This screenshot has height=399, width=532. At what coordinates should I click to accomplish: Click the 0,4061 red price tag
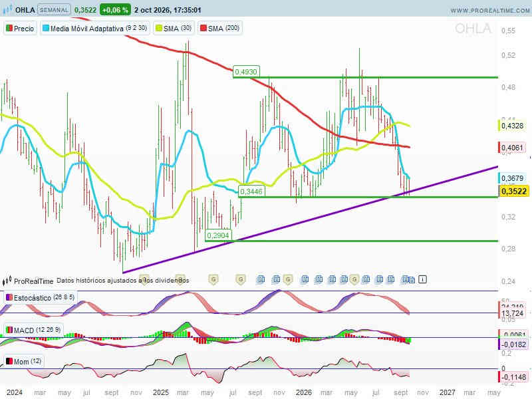(512, 148)
